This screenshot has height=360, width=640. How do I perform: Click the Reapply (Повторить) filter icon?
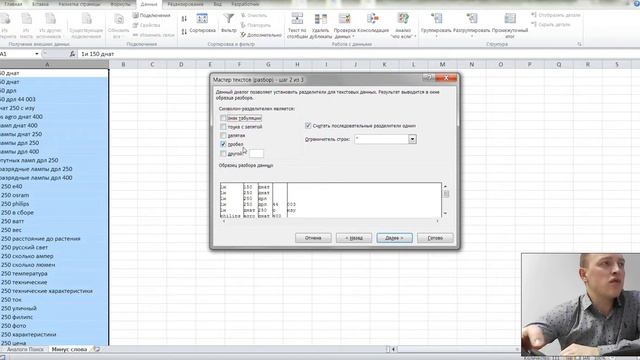(x=243, y=25)
